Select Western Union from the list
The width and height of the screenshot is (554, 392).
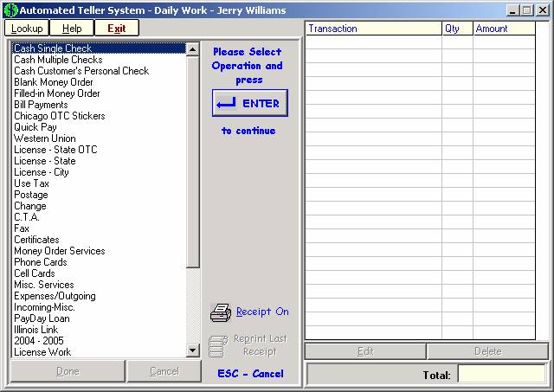44,138
